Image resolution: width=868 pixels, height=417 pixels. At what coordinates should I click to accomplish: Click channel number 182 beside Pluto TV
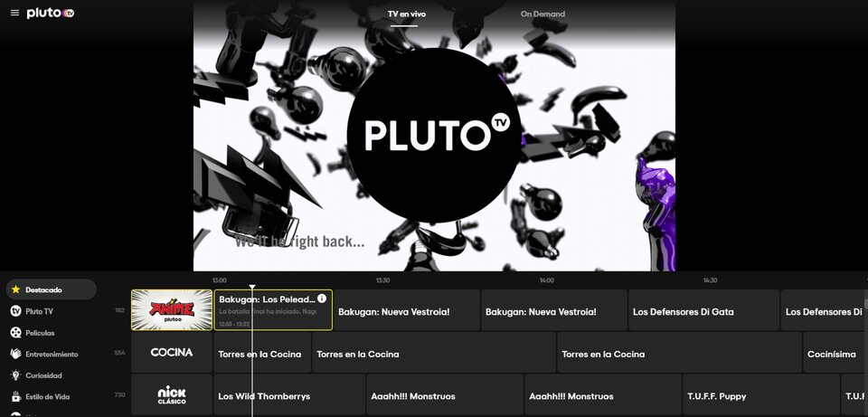tap(119, 310)
